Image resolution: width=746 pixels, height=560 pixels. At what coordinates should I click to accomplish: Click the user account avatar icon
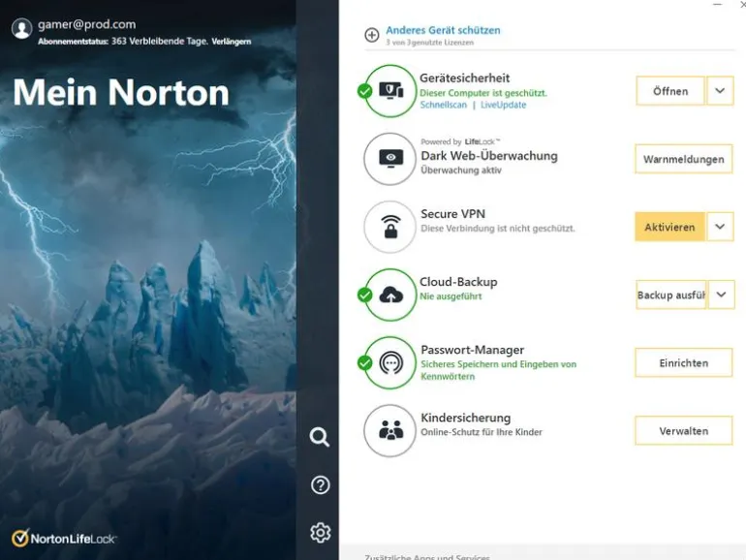(x=21, y=28)
